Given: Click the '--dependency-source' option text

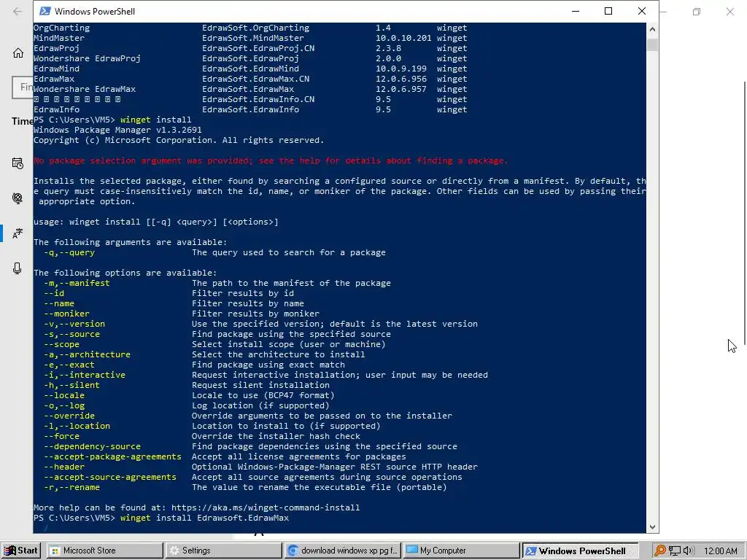Looking at the screenshot, I should 93,446.
